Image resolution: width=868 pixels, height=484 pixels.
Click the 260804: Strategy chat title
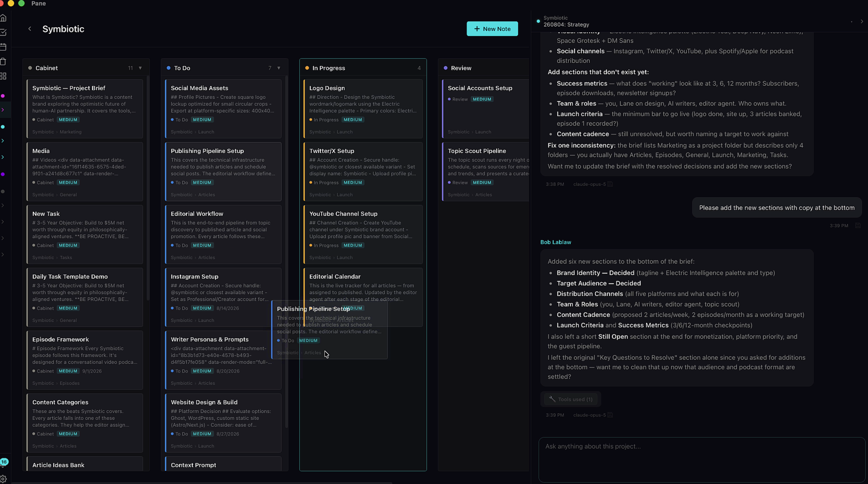(566, 25)
